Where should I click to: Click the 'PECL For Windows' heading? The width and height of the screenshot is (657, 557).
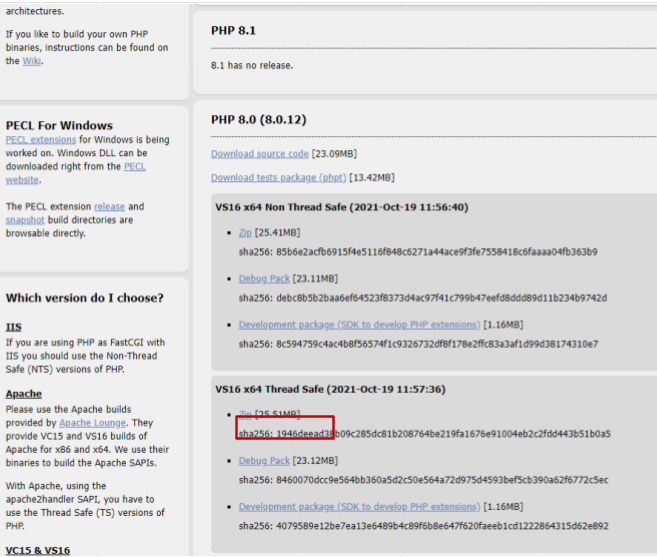(59, 126)
